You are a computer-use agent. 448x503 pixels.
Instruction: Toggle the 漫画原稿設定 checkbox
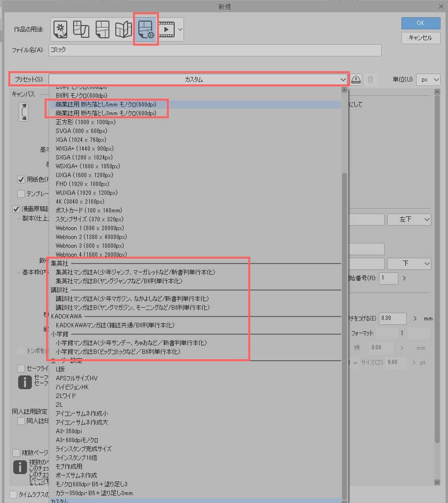(16, 209)
